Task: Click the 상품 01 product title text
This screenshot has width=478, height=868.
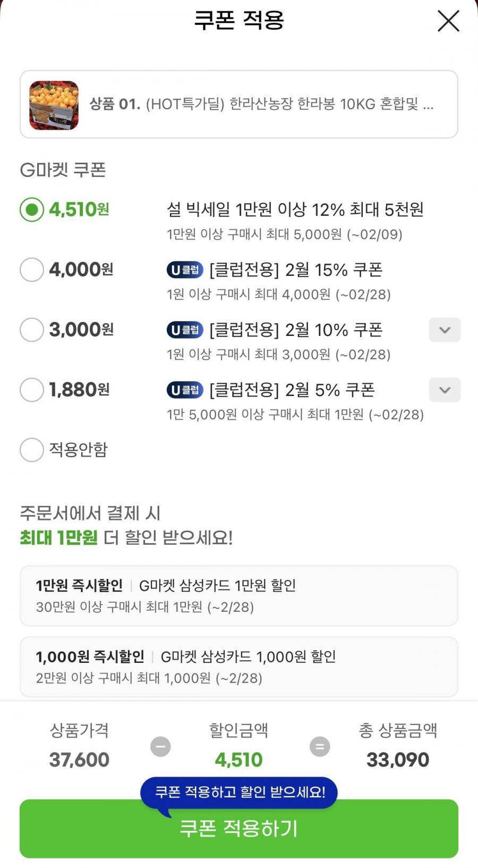Action: 261,104
